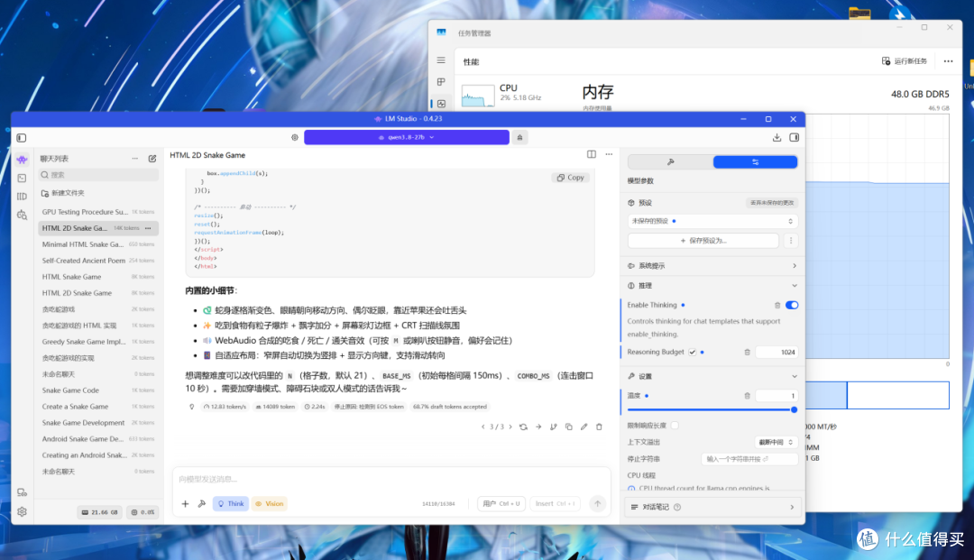Click the send arrow button
This screenshot has width=974, height=560.
[x=598, y=503]
